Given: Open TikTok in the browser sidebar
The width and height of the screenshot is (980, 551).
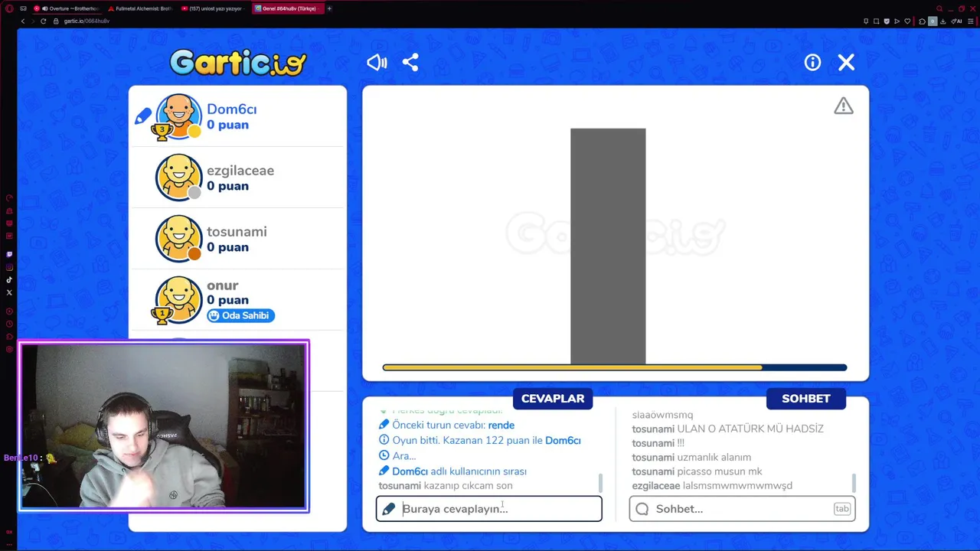Looking at the screenshot, I should [x=9, y=280].
